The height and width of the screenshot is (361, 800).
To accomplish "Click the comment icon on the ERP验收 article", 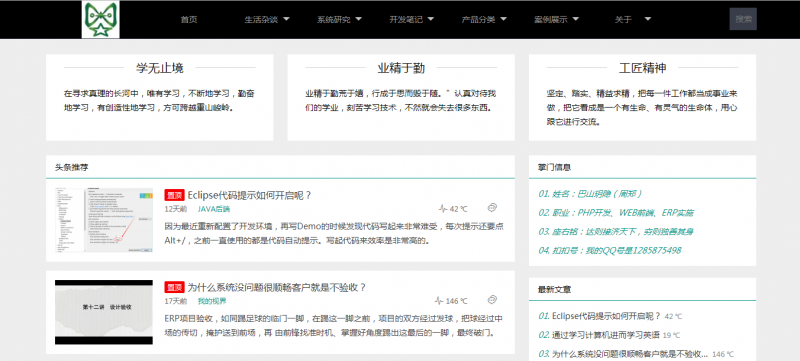I will (x=492, y=300).
